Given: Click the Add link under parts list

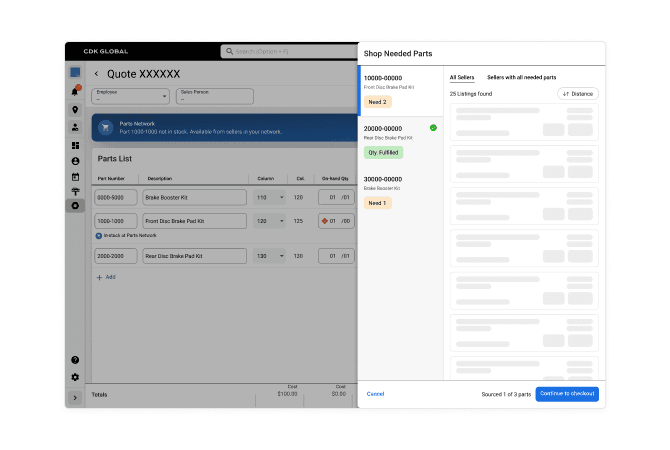Looking at the screenshot, I should pyautogui.click(x=111, y=277).
